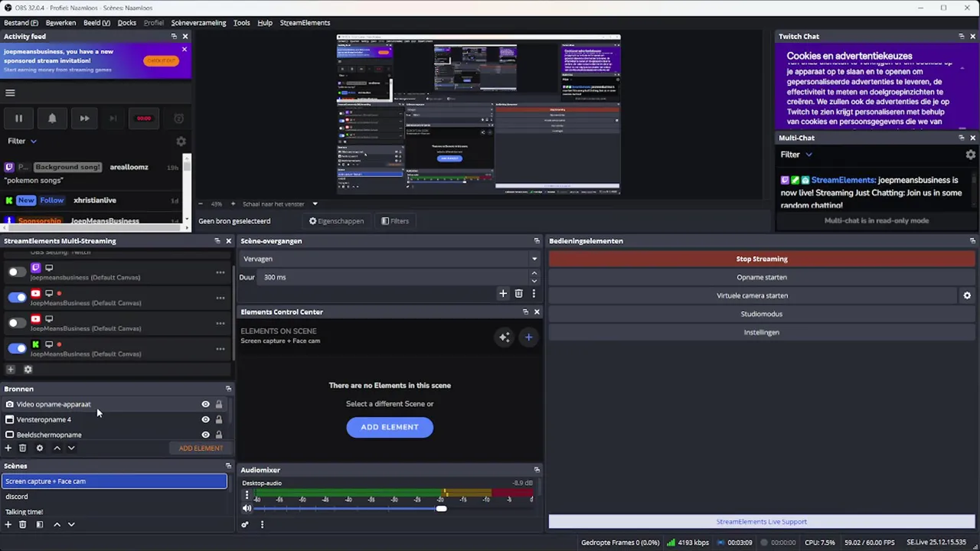Open File menu (Bestand)
Viewport: 980px width, 551px height.
[x=21, y=23]
